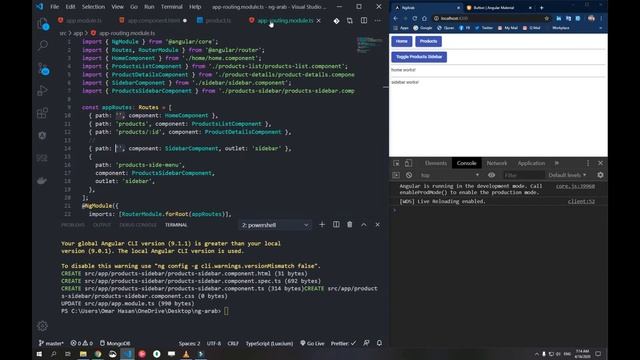
Task: Change the Spaces: 2 indentation setting
Action: click(189, 343)
